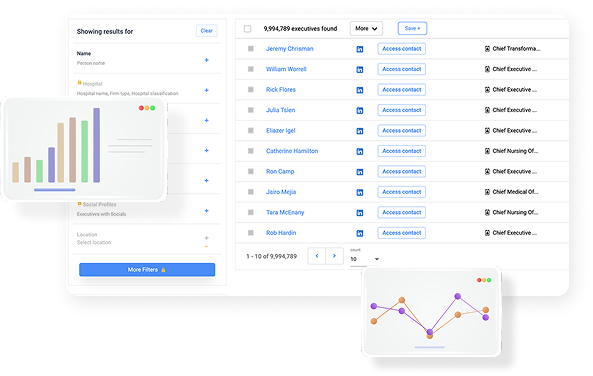Go to next results page arrow
Screen dimensions: 593x376
click(x=334, y=256)
